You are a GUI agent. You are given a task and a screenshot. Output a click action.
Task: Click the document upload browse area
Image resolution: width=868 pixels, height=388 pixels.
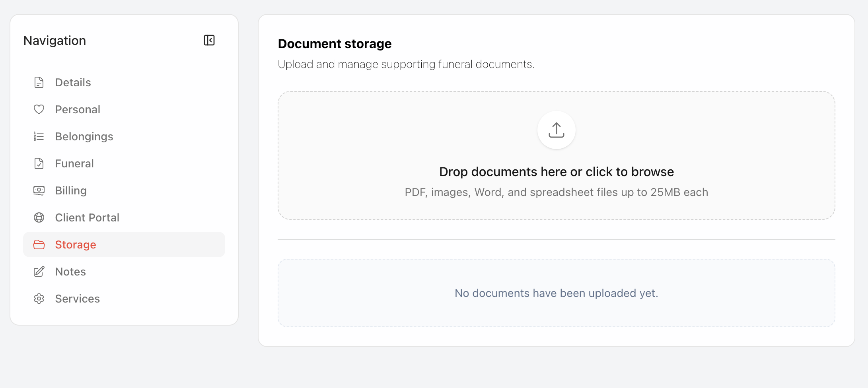[556, 171]
